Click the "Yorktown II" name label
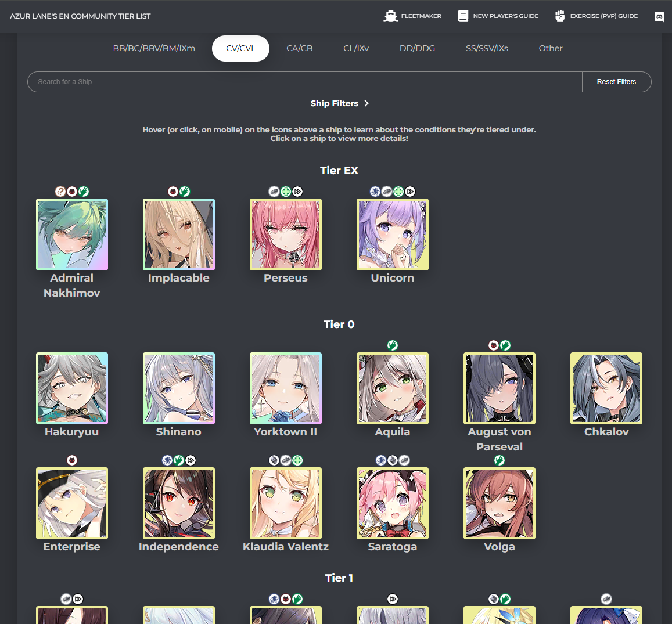This screenshot has height=624, width=672. coord(286,432)
